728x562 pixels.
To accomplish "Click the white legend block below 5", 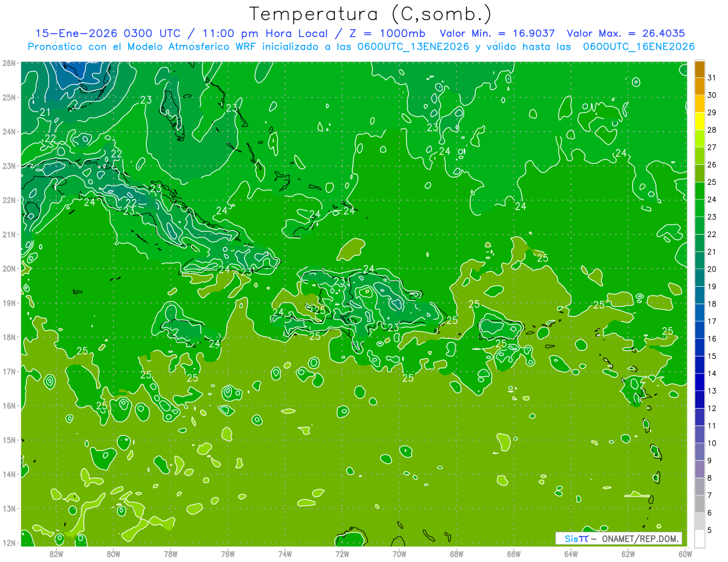I will pyautogui.click(x=699, y=538).
